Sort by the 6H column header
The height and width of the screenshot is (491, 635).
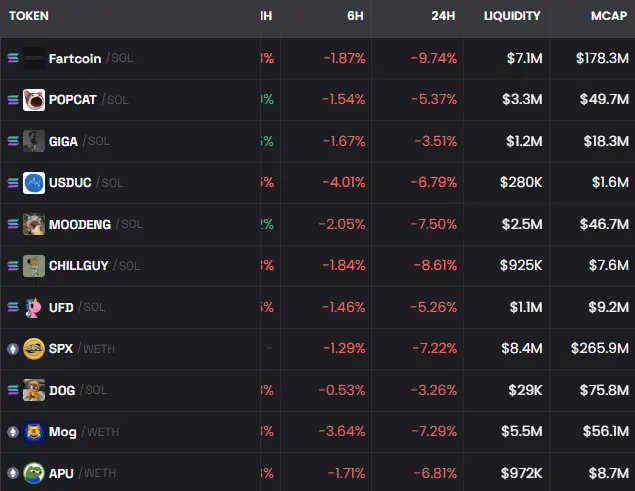pos(356,16)
